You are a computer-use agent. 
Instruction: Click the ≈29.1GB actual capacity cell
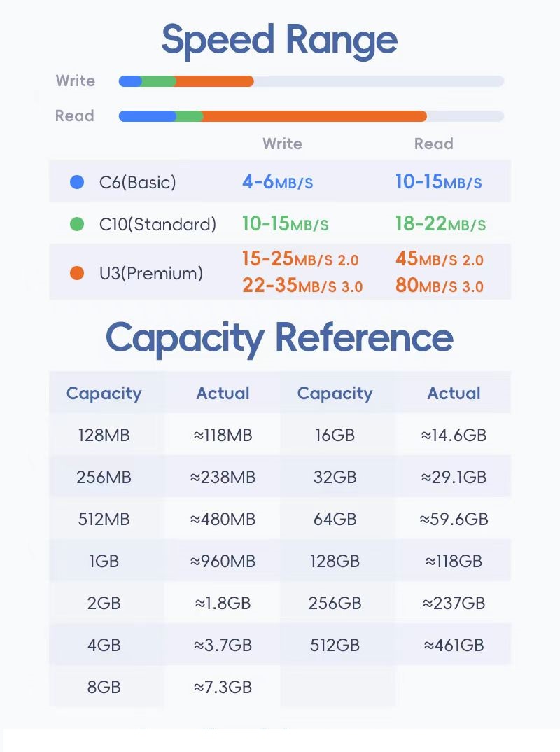click(454, 477)
